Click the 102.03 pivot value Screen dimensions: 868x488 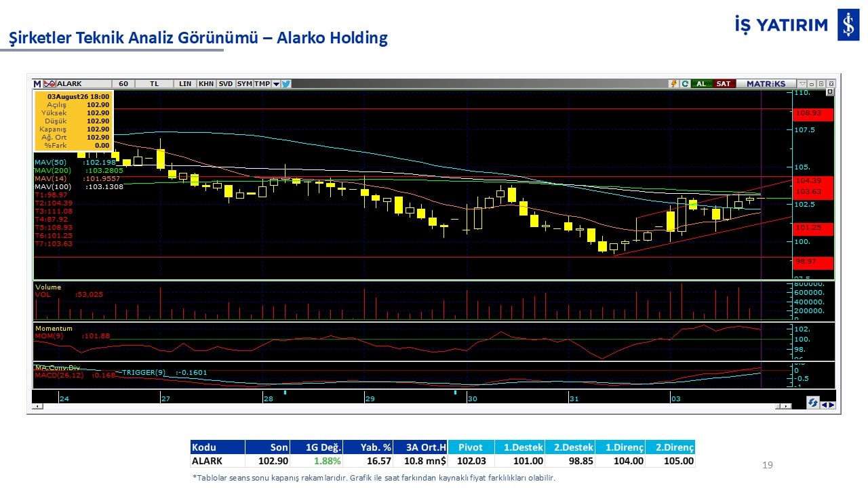471,461
